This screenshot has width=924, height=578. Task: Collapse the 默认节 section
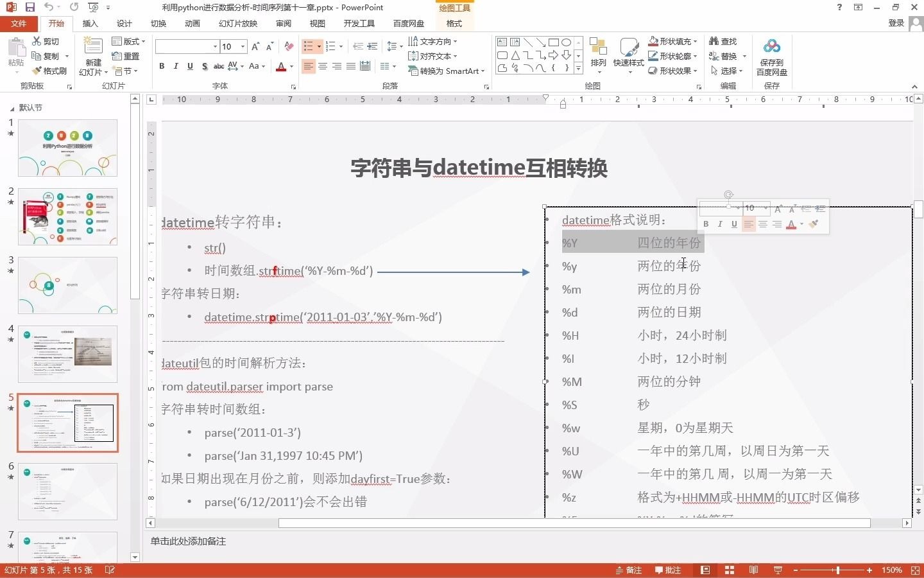click(12, 108)
